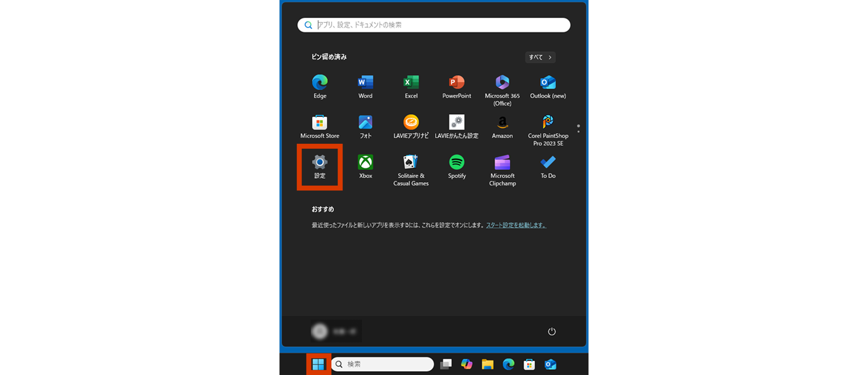Viewport: 868px width, 375px height.
Task: Launch the Xbox app
Action: (x=365, y=167)
